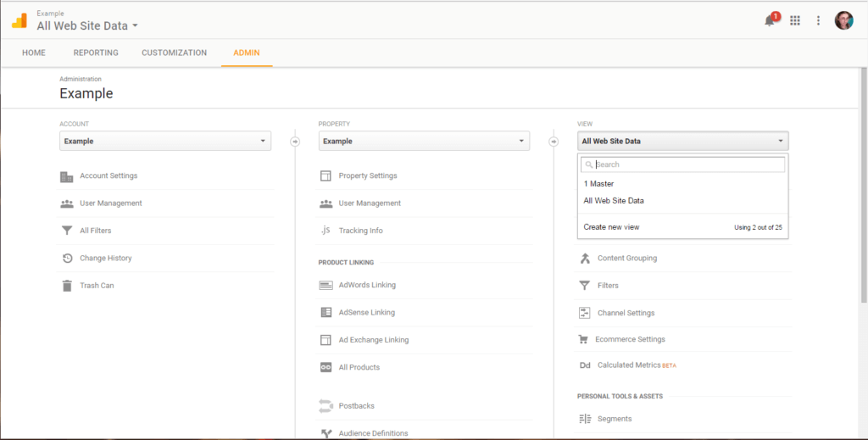Click the Ecommerce Settings cart icon
This screenshot has height=440, width=868.
tap(583, 339)
